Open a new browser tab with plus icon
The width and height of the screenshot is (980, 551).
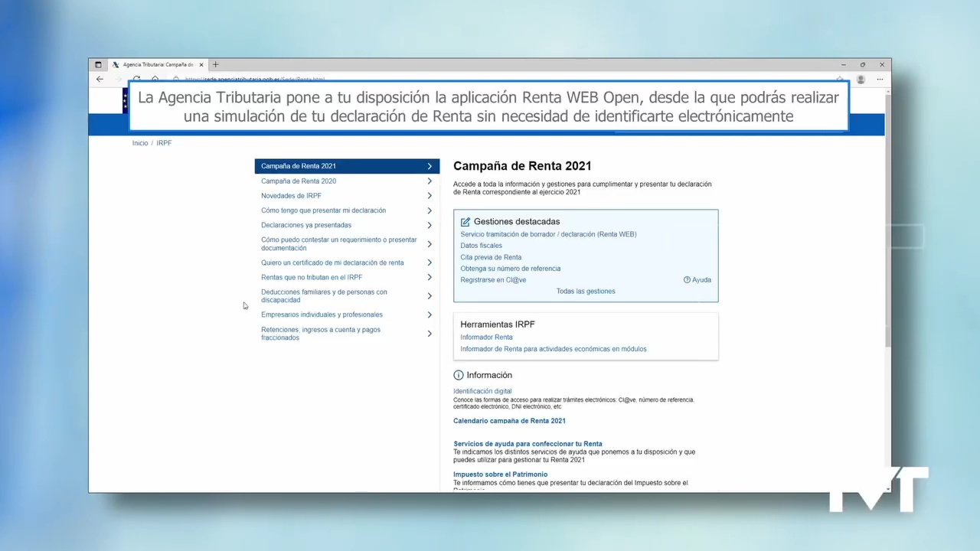215,64
